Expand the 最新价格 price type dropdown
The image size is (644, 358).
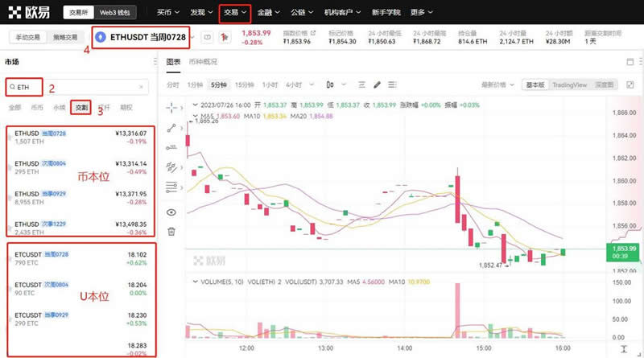click(x=499, y=84)
